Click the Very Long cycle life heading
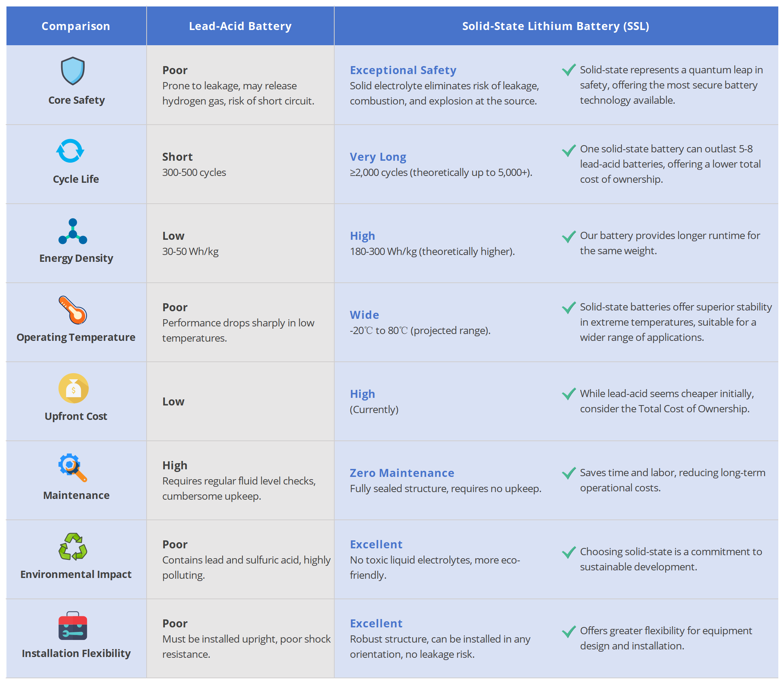Screen dimensions: 784x684 [x=378, y=157]
